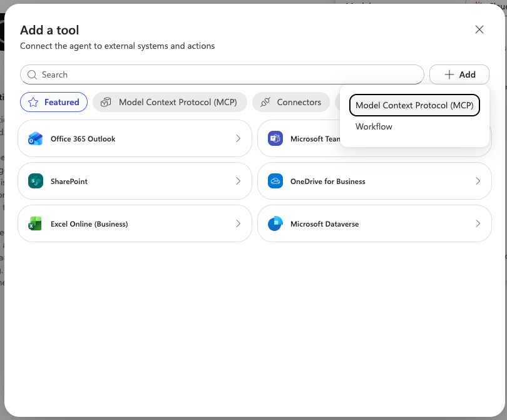
Task: Focus the Search input field
Action: pos(222,74)
